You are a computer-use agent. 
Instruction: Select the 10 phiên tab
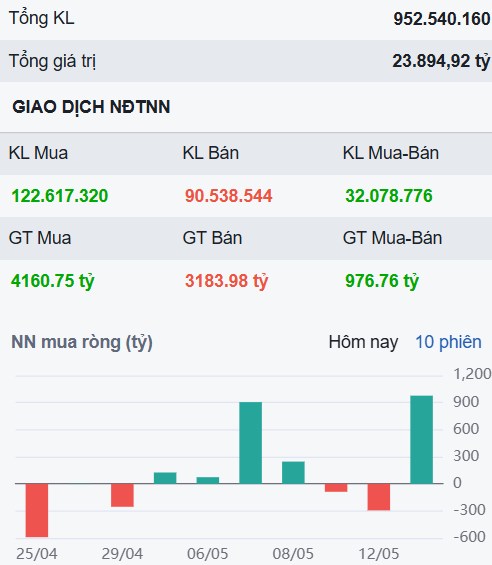pos(448,342)
